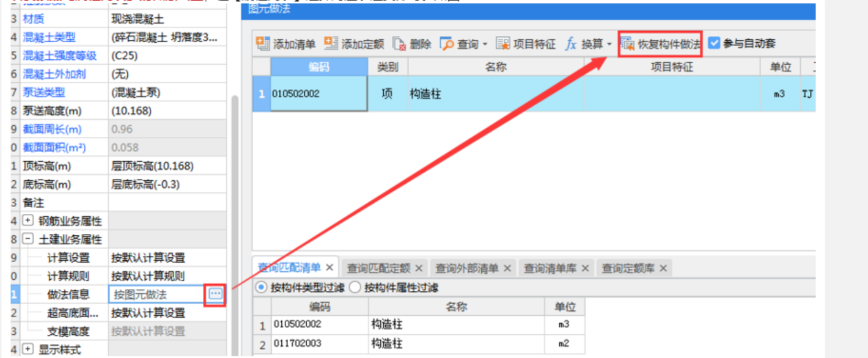This screenshot has height=358, width=868.
Task: Select 按构件属性过滤 radio button
Action: pyautogui.click(x=355, y=287)
